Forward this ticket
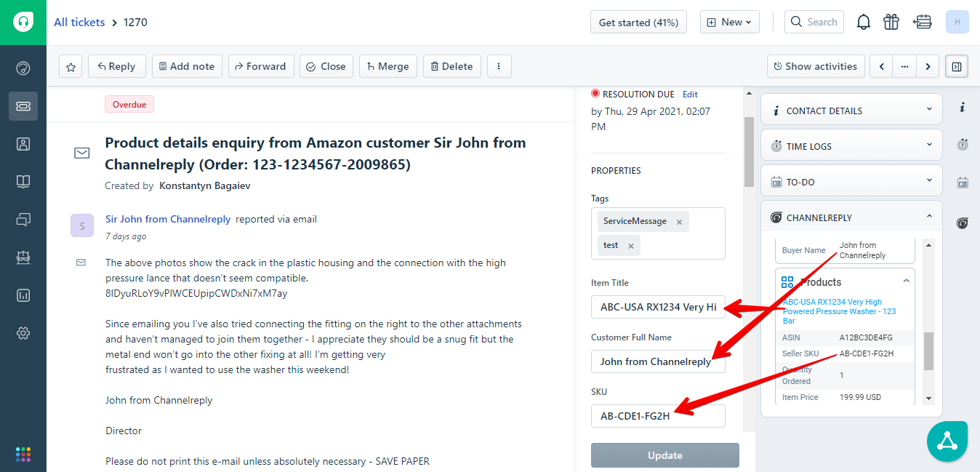The image size is (980, 472). pyautogui.click(x=261, y=66)
